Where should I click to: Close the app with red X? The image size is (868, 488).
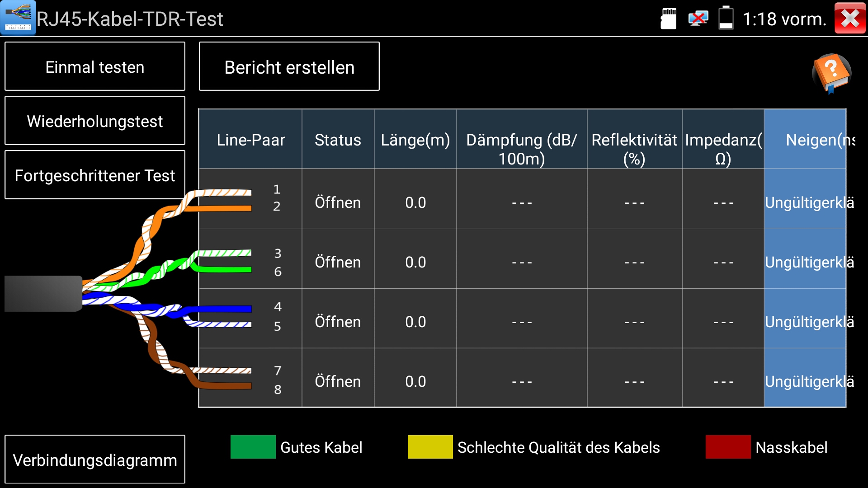pos(850,19)
